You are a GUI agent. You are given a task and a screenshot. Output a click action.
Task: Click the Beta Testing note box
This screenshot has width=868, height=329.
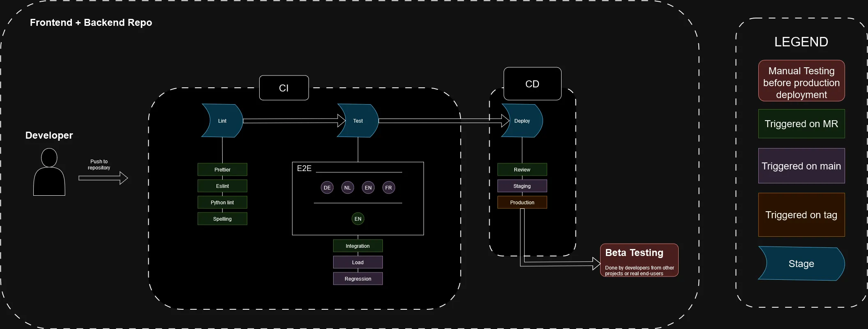[639, 260]
